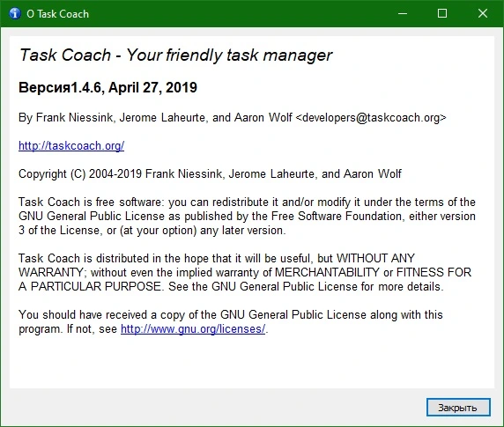Click the 'Task Coach is free software' paragraph
This screenshot has height=427, width=504.
click(x=247, y=216)
